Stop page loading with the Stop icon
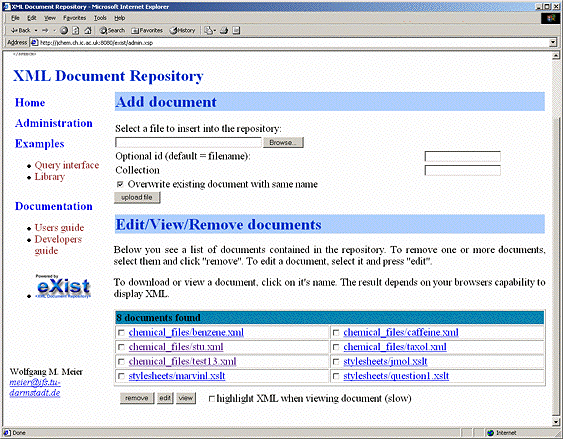The height and width of the screenshot is (439, 563). pos(64,31)
